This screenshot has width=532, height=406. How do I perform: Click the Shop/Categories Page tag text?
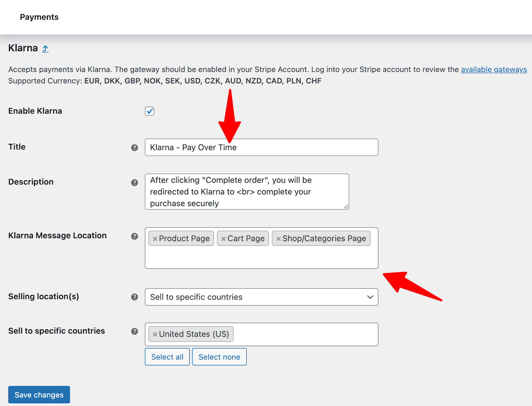pyautogui.click(x=324, y=239)
